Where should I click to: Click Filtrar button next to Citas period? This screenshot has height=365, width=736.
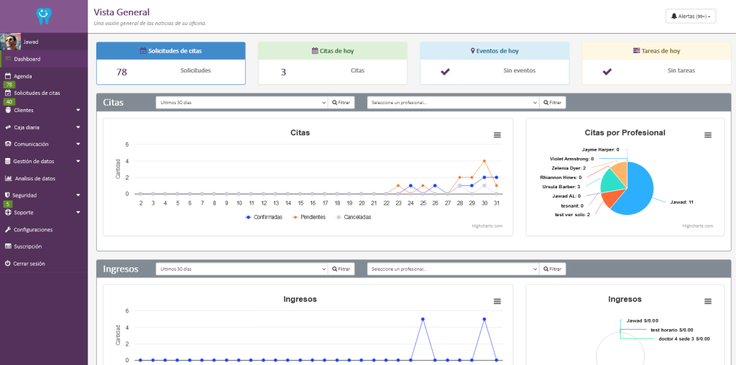pos(341,102)
